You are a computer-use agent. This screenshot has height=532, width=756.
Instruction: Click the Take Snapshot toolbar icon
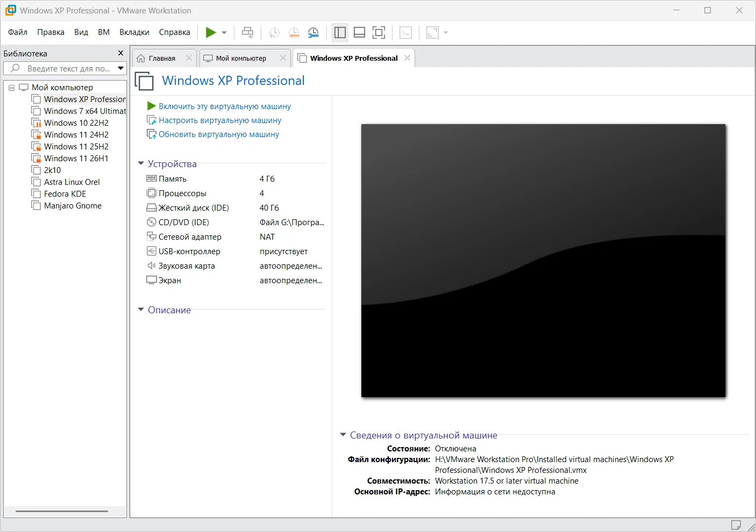[x=274, y=33]
